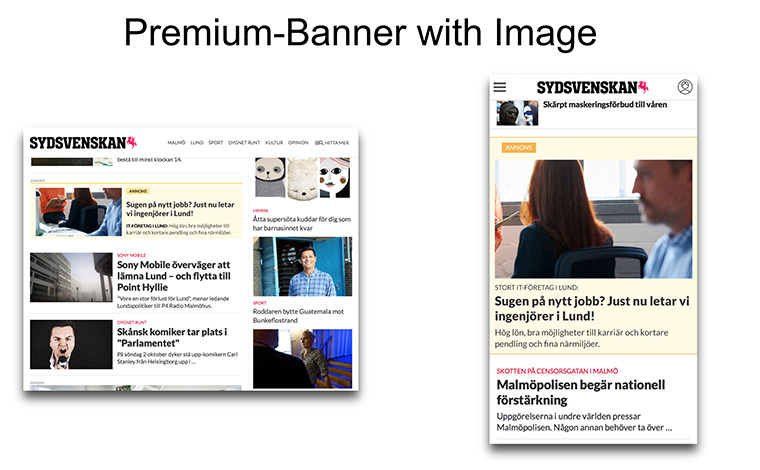Click the 'Uppgörelserna i undre världen' teaser text
This screenshot has width=760, height=470.
[584, 422]
